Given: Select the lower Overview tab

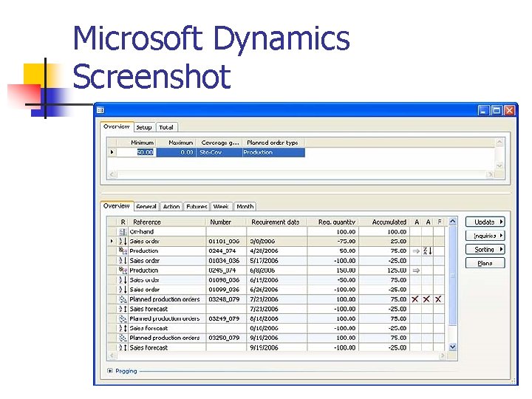Looking at the screenshot, I should (117, 206).
